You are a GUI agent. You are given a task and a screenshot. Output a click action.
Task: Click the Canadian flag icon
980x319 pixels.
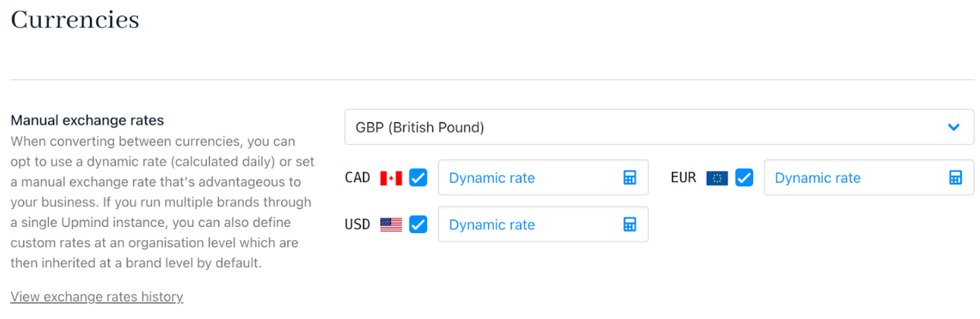tap(391, 178)
